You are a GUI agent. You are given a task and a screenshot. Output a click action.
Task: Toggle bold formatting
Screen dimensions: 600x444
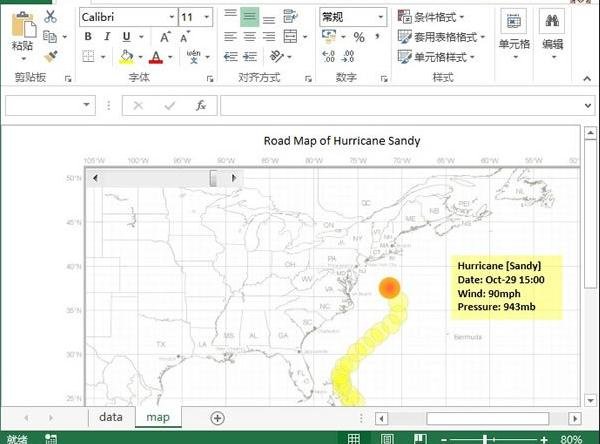click(88, 37)
